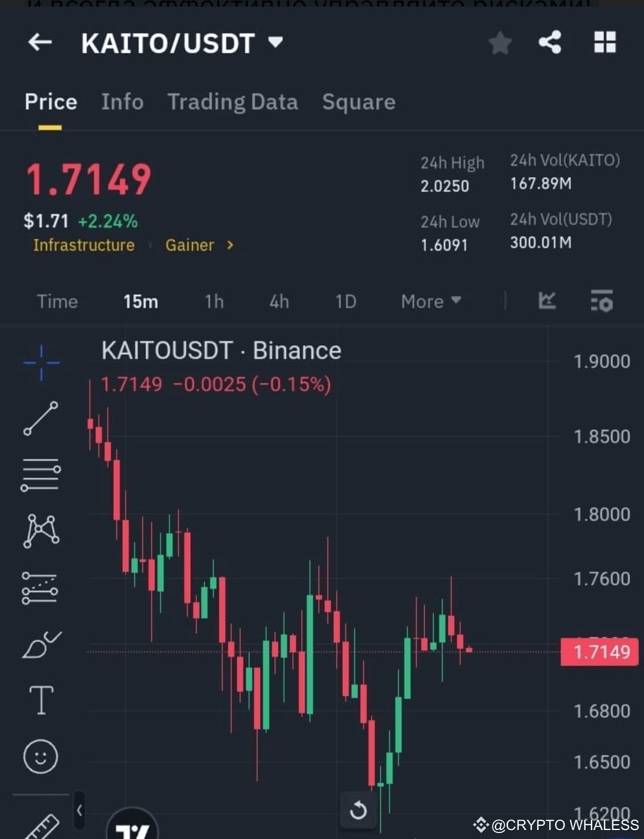
Task: Collapse the drawing toolbar with chevron
Action: point(78,811)
